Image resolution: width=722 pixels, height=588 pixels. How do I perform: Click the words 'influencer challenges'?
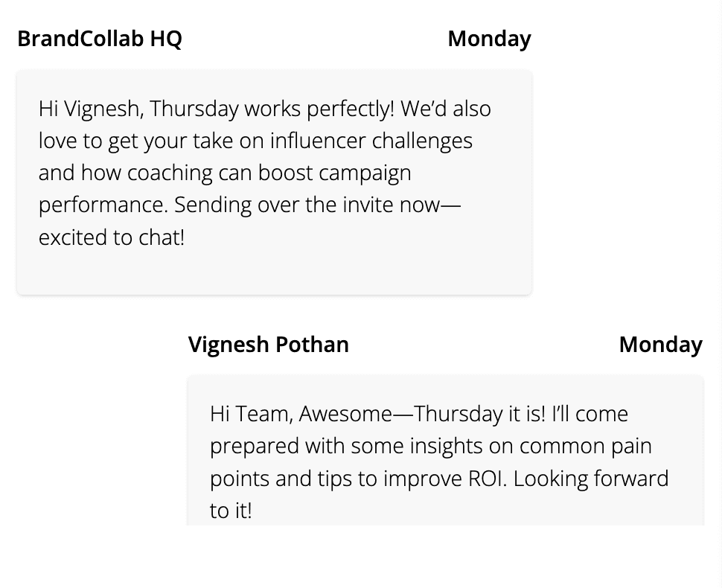point(371,141)
